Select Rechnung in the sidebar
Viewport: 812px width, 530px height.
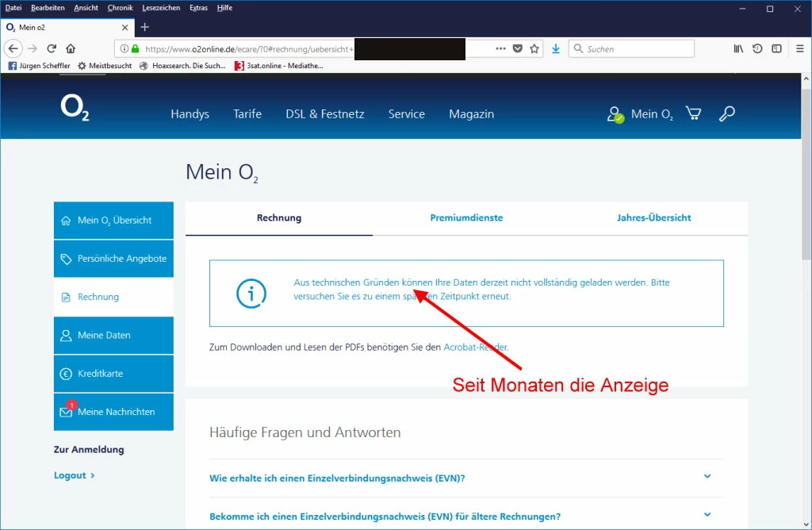[x=113, y=297]
